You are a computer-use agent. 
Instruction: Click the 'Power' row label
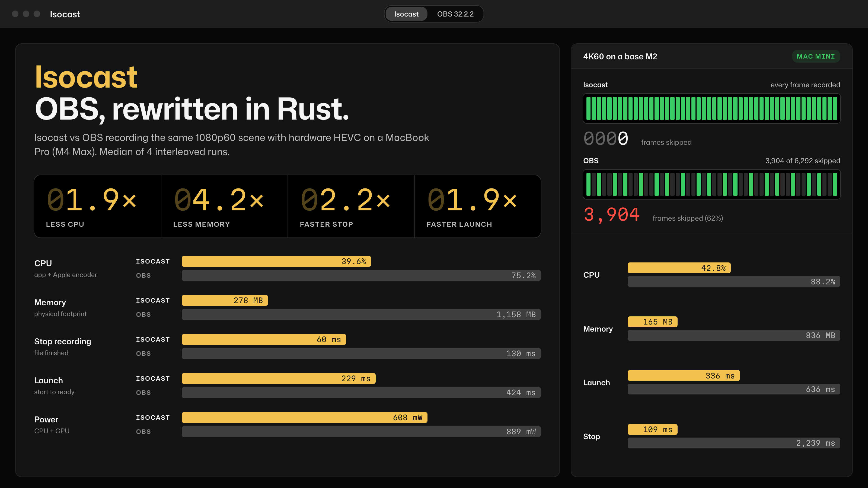coord(46,420)
